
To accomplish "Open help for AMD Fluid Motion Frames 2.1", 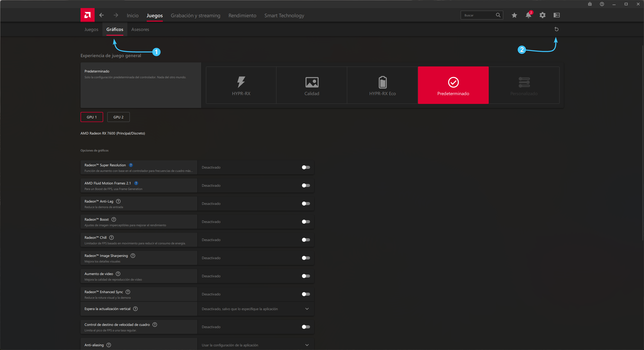I will [x=136, y=183].
